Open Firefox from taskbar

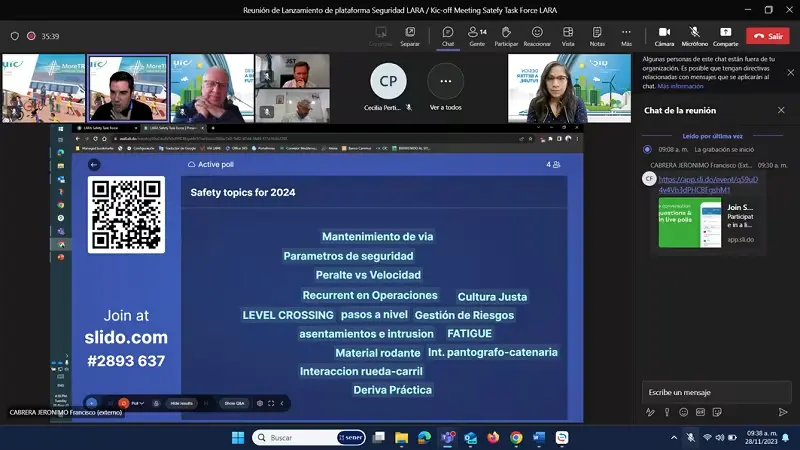pyautogui.click(x=493, y=438)
